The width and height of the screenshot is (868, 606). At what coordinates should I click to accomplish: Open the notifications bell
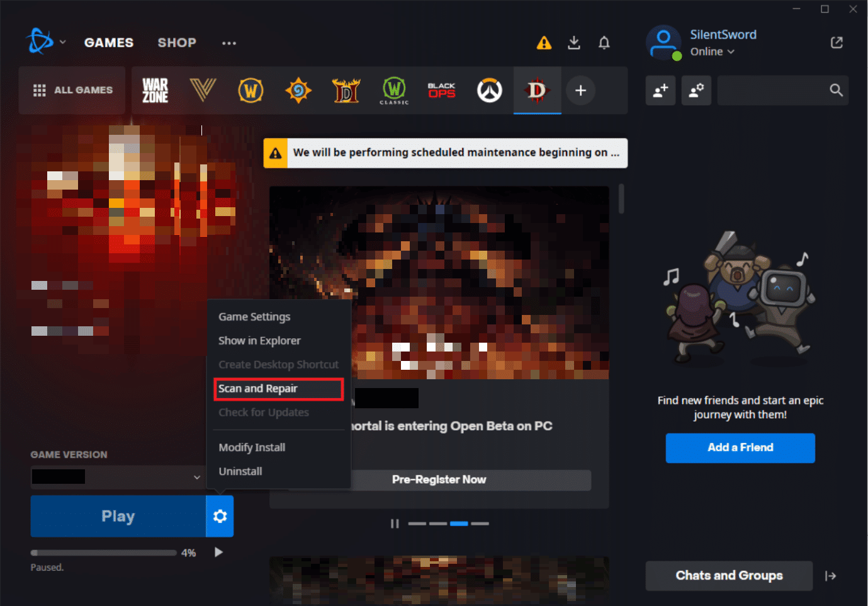point(604,43)
